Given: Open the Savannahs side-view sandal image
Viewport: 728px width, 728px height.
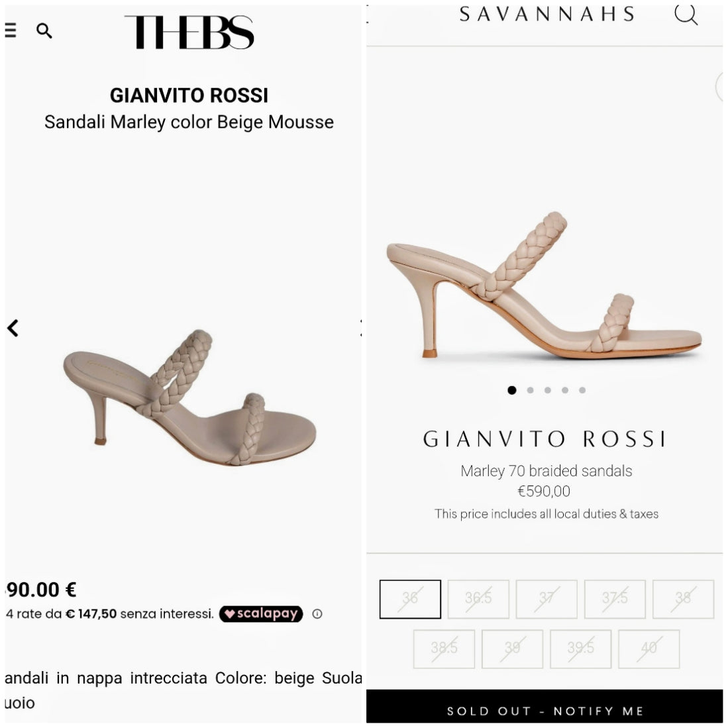Looking at the screenshot, I should click(x=545, y=287).
